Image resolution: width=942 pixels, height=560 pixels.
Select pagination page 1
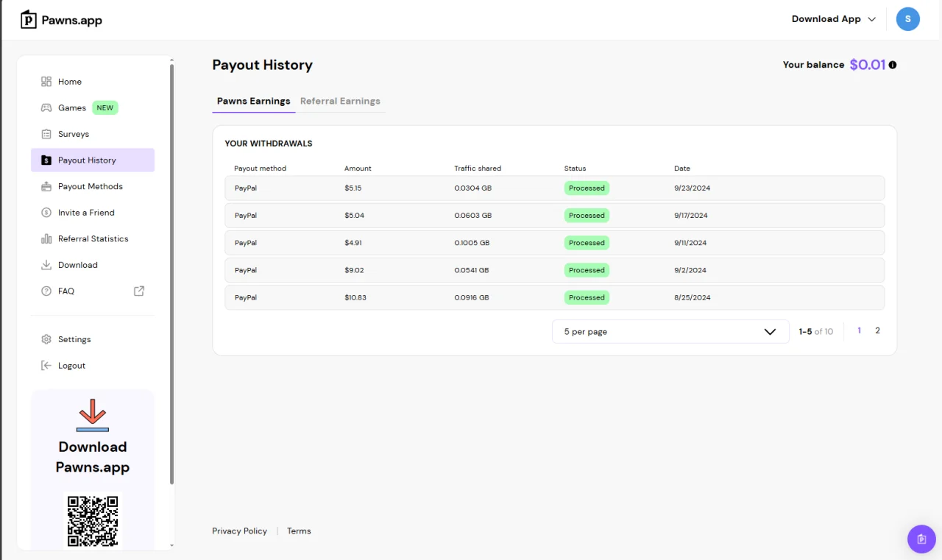coord(859,331)
